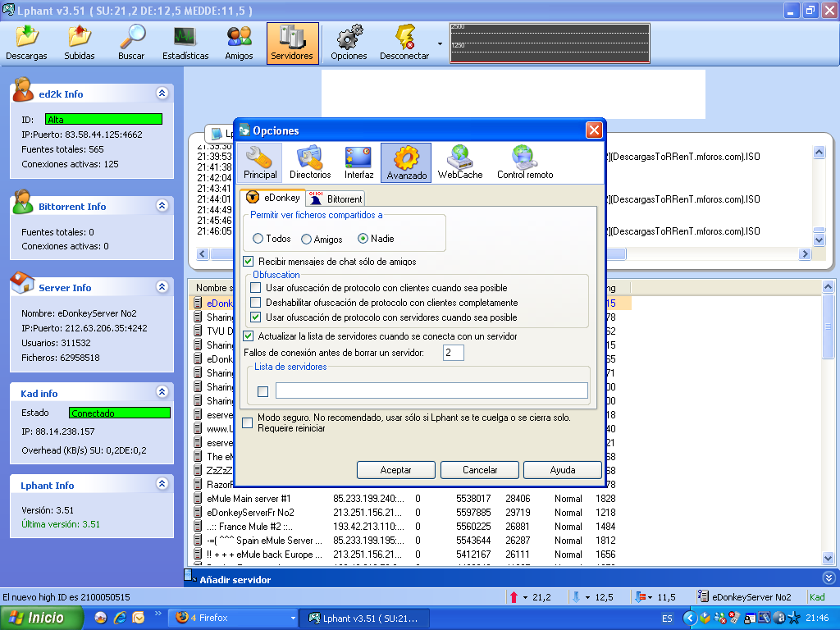This screenshot has height=630, width=840.
Task: Collapse the Server Info panel
Action: 162,286
